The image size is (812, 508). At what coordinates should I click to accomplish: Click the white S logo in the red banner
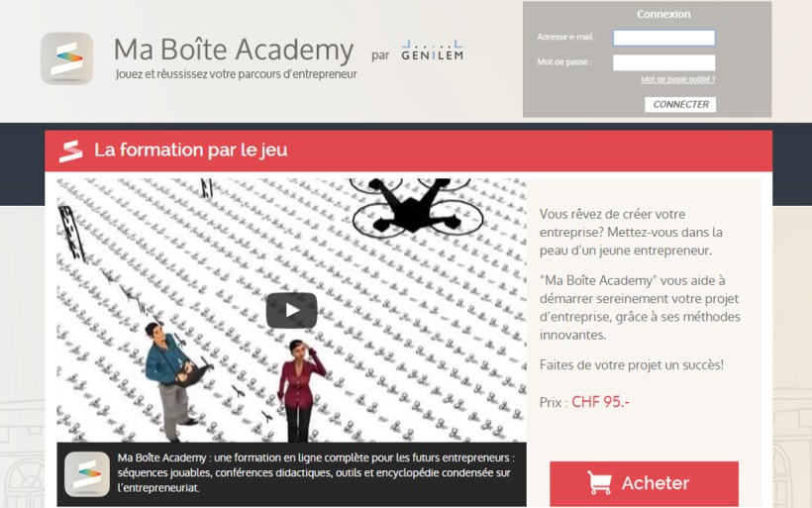(x=71, y=152)
